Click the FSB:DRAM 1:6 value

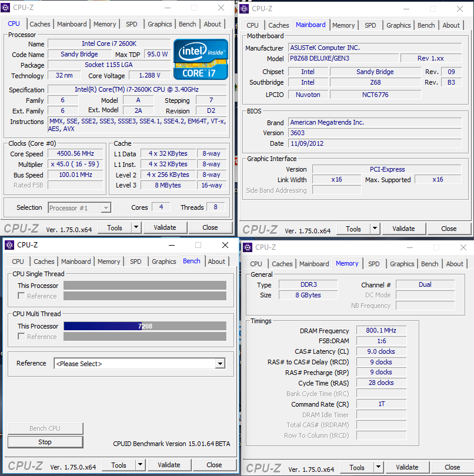click(381, 341)
